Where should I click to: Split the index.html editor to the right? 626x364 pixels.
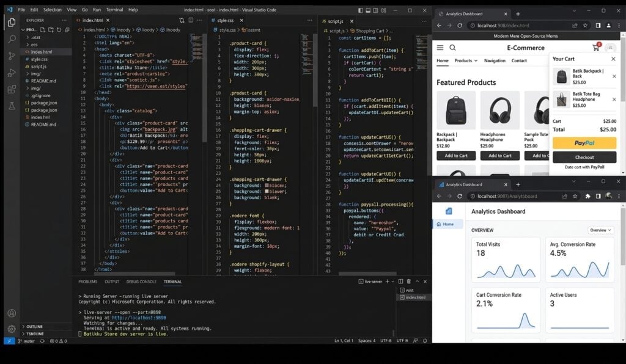(191, 20)
